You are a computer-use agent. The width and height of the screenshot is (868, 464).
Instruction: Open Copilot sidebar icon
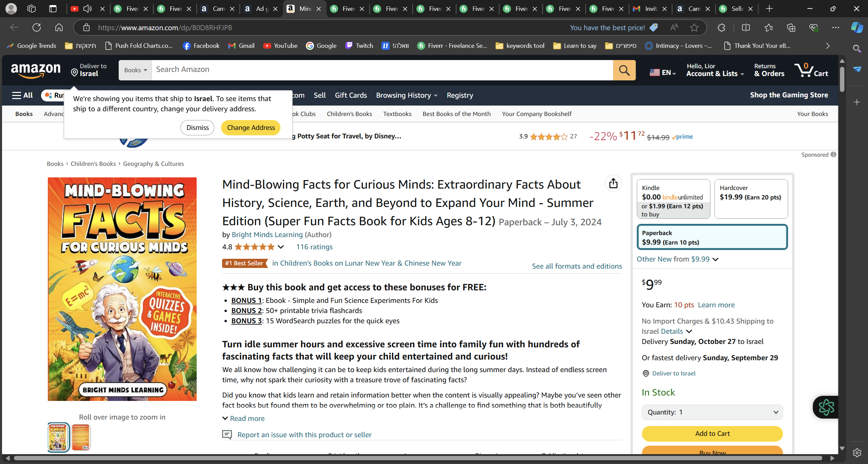[857, 27]
